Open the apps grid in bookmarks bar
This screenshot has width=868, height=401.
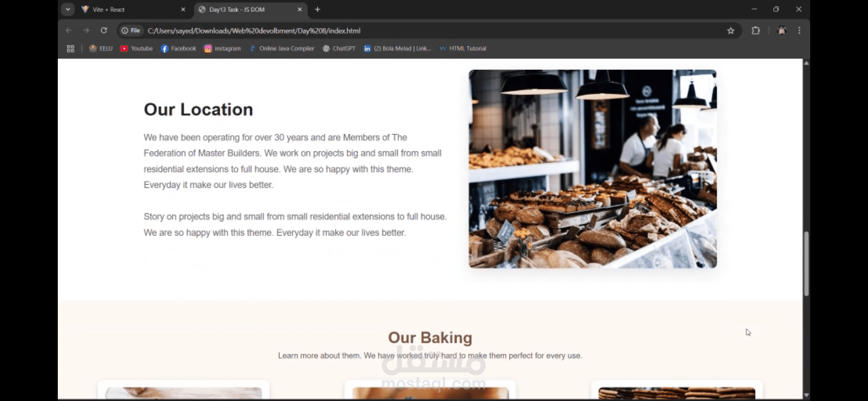(70, 48)
